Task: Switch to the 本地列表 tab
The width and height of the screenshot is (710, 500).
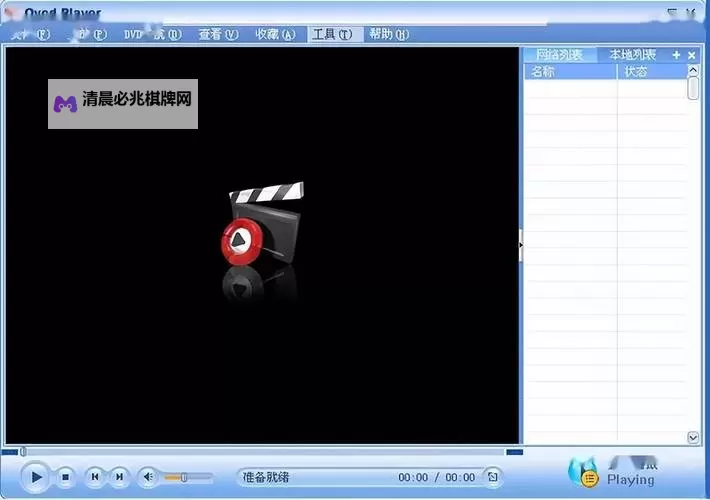Action: coord(633,55)
